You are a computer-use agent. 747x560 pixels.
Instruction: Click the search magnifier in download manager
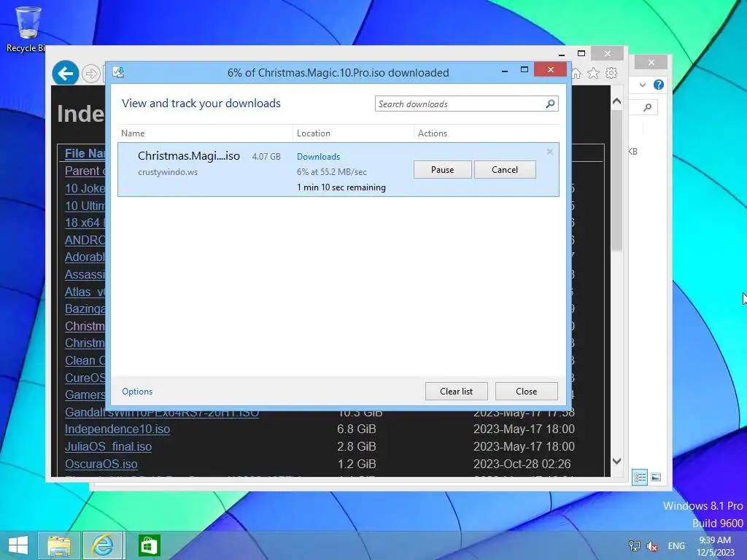[550, 104]
